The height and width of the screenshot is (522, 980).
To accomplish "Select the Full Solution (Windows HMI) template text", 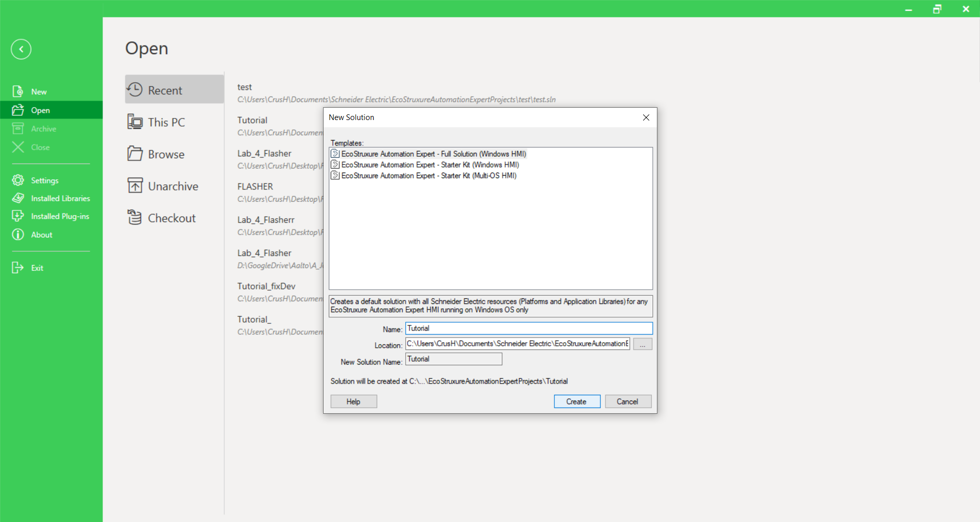I will click(x=434, y=154).
